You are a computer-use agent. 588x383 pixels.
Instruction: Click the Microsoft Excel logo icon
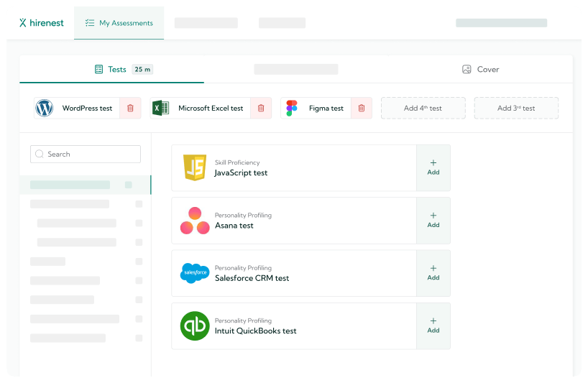click(x=161, y=108)
